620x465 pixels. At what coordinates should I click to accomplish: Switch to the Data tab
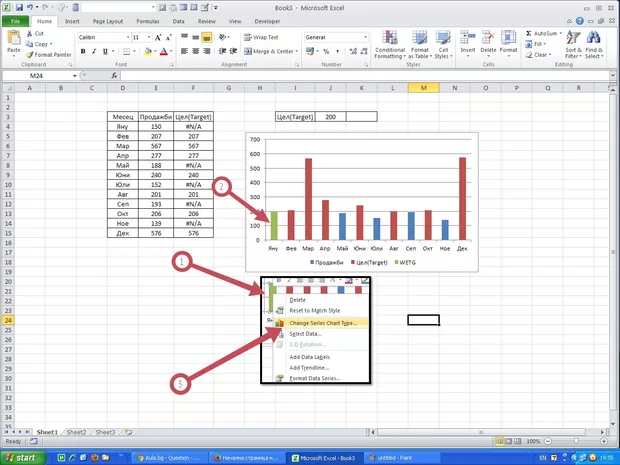178,21
